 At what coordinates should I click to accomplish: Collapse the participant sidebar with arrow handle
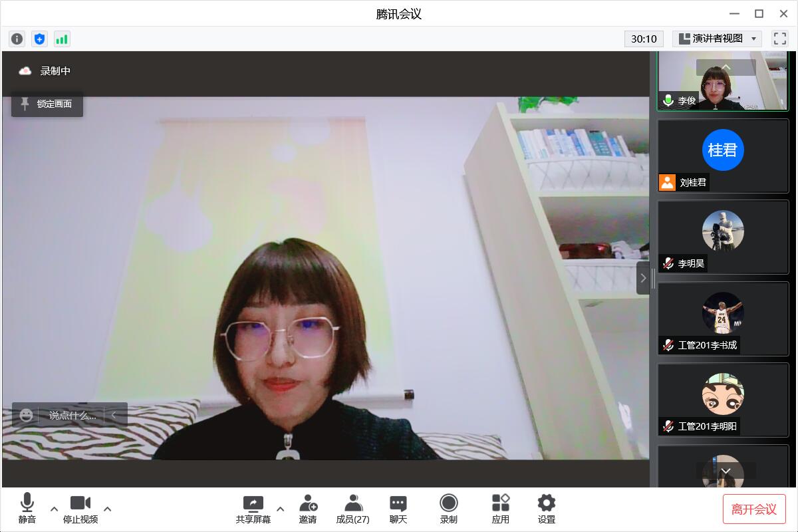coord(642,278)
